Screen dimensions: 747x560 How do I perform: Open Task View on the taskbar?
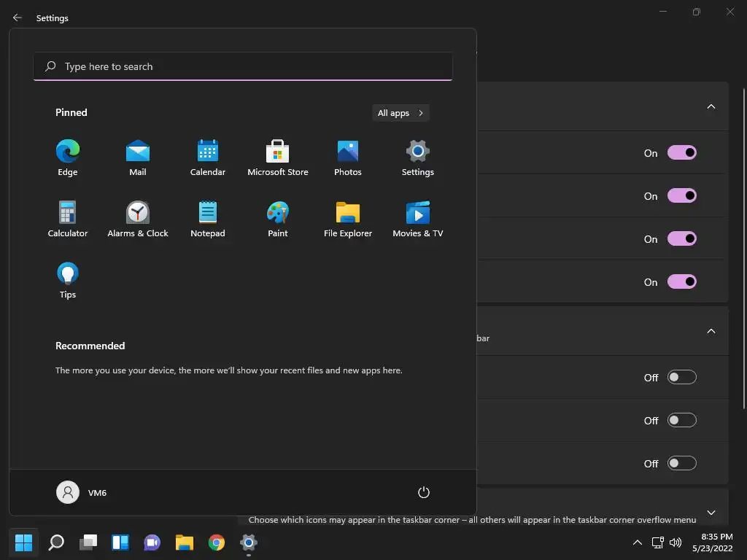(88, 542)
